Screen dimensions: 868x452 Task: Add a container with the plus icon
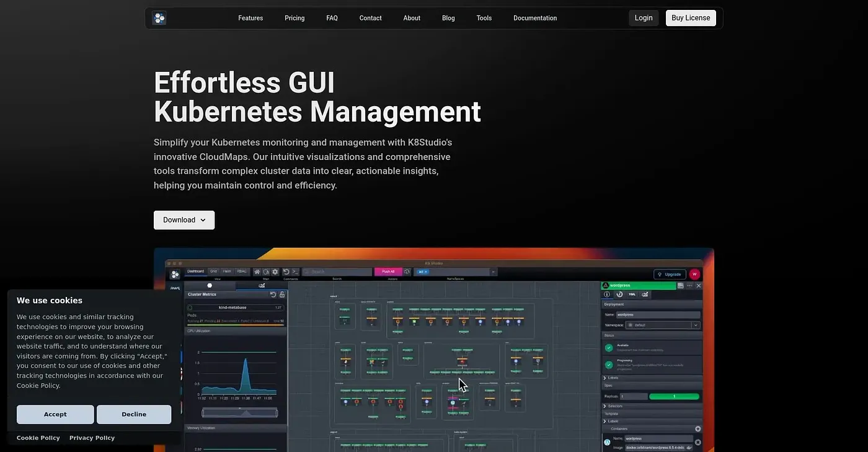click(x=697, y=428)
